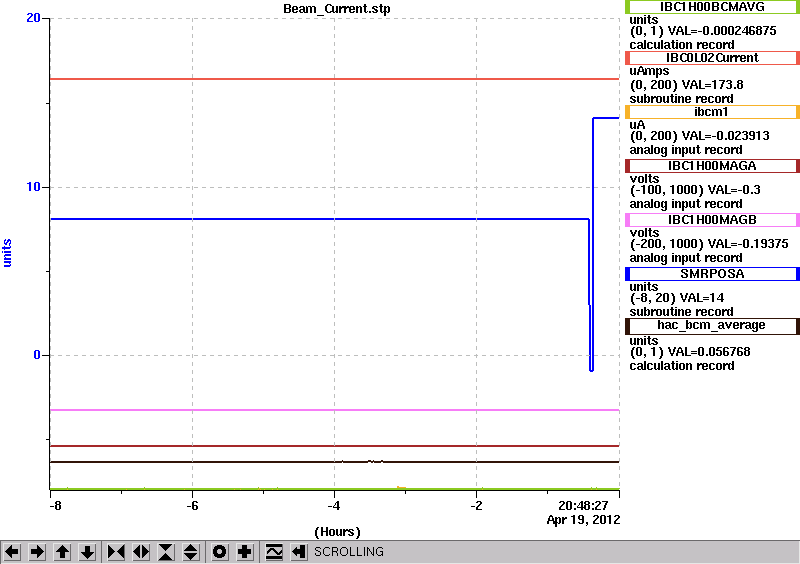Click the x-axis tick label -2
The width and height of the screenshot is (800, 564).
[x=476, y=506]
